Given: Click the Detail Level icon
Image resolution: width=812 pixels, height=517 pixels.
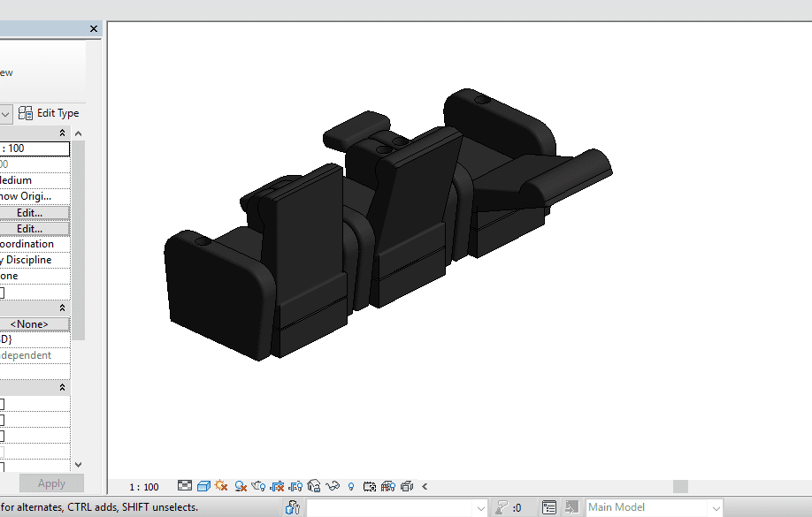Looking at the screenshot, I should click(185, 486).
